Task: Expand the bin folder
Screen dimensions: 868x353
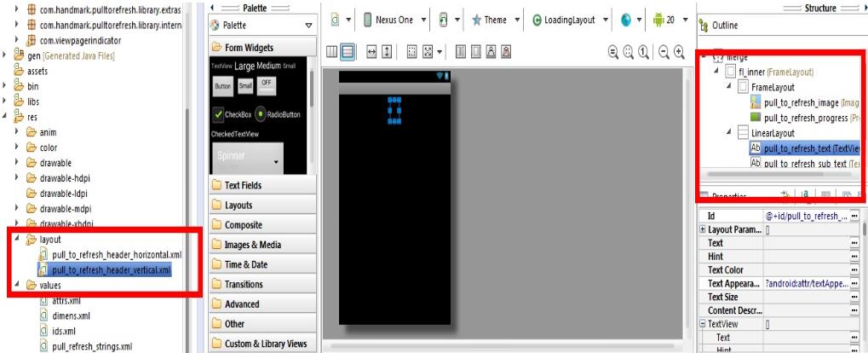Action: (x=5, y=86)
